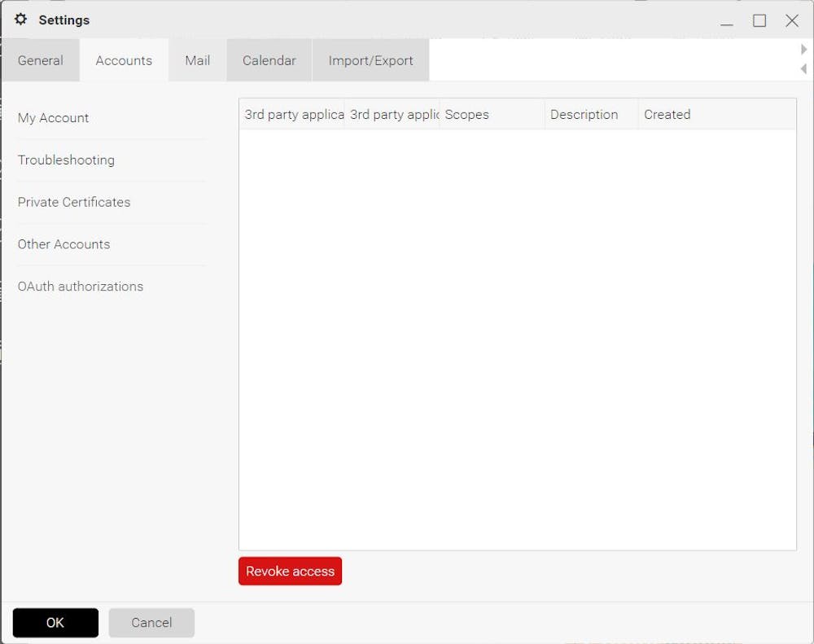This screenshot has height=644, width=814.
Task: Select Troubleshooting in sidebar
Action: [x=112, y=160]
